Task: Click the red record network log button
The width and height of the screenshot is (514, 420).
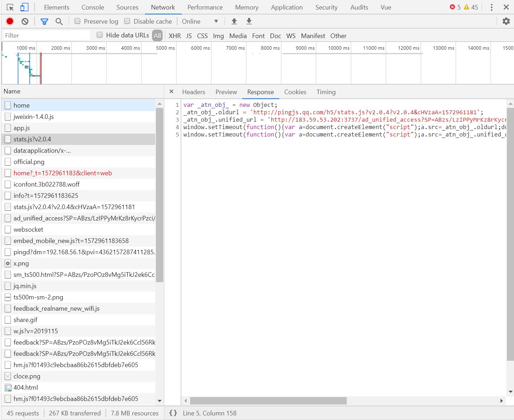Action: [x=10, y=22]
